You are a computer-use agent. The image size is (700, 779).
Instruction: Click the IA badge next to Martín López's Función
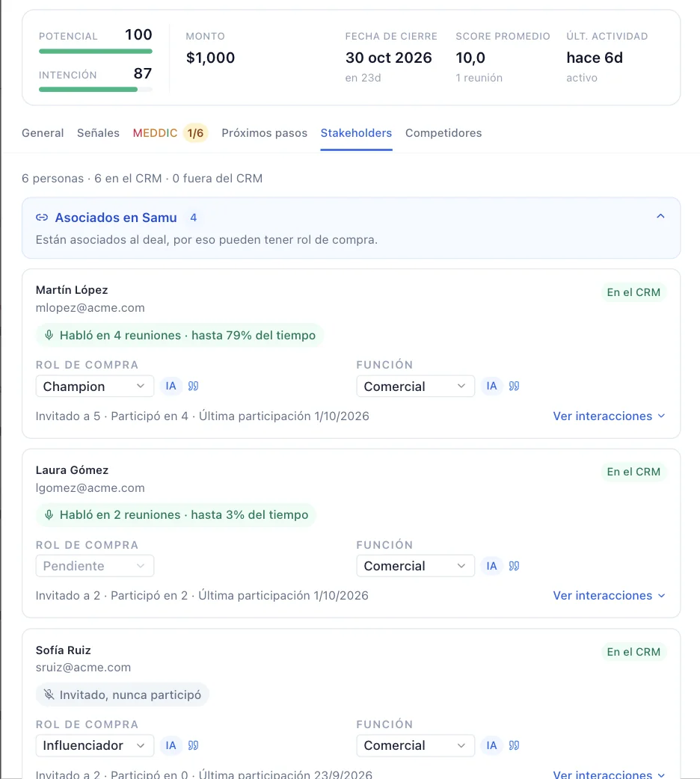pyautogui.click(x=491, y=386)
